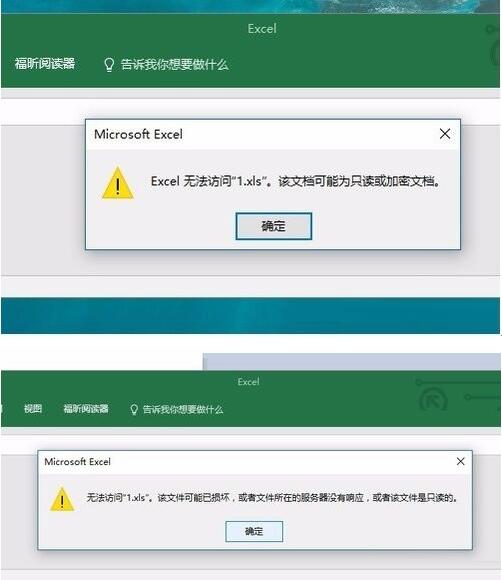The width and height of the screenshot is (502, 580).
Task: Click the Excel window title above the 视图 ribbon
Action: pyautogui.click(x=249, y=382)
